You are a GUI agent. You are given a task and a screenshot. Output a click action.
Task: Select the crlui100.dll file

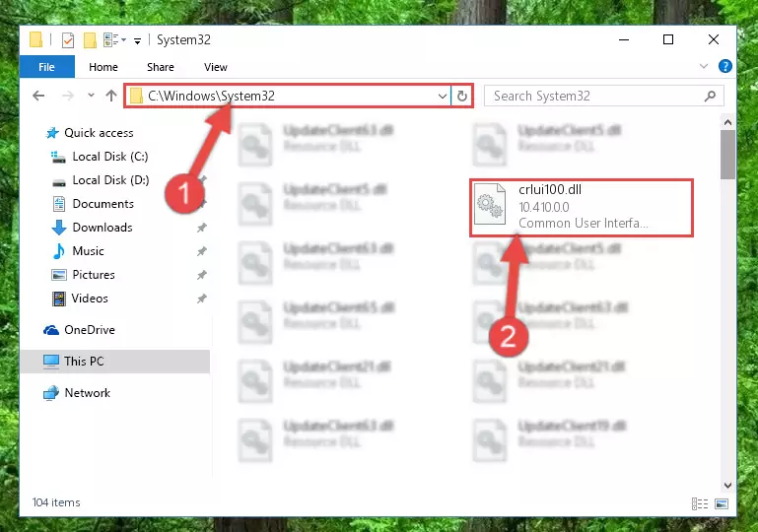[x=582, y=207]
